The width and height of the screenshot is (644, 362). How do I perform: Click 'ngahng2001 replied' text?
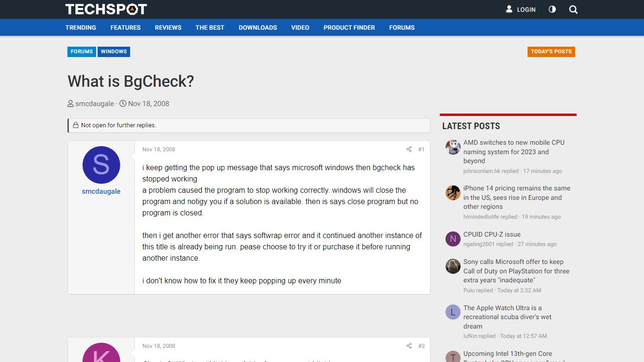[488, 244]
